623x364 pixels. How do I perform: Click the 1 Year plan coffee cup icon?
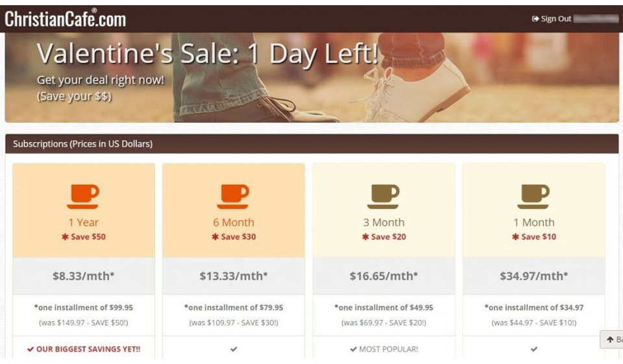(83, 196)
